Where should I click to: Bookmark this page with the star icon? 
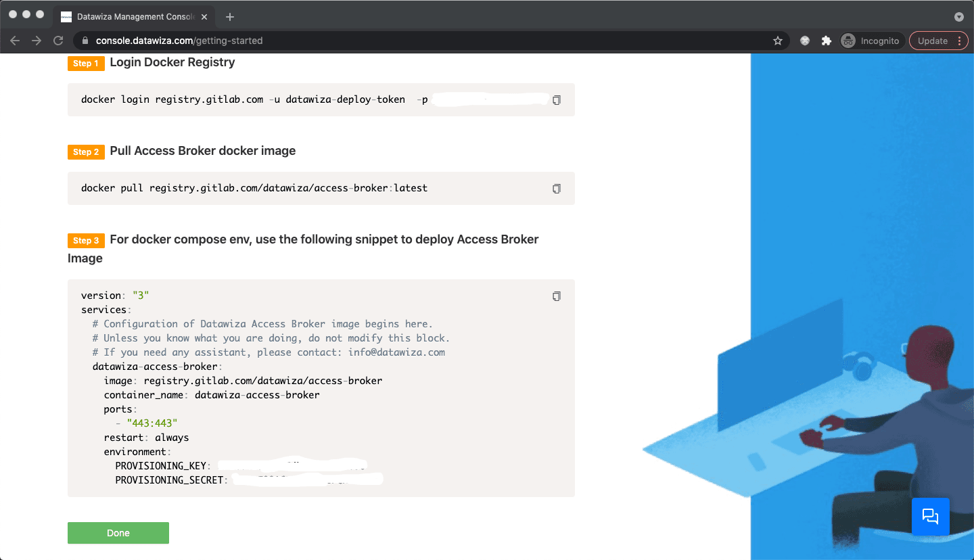click(778, 41)
